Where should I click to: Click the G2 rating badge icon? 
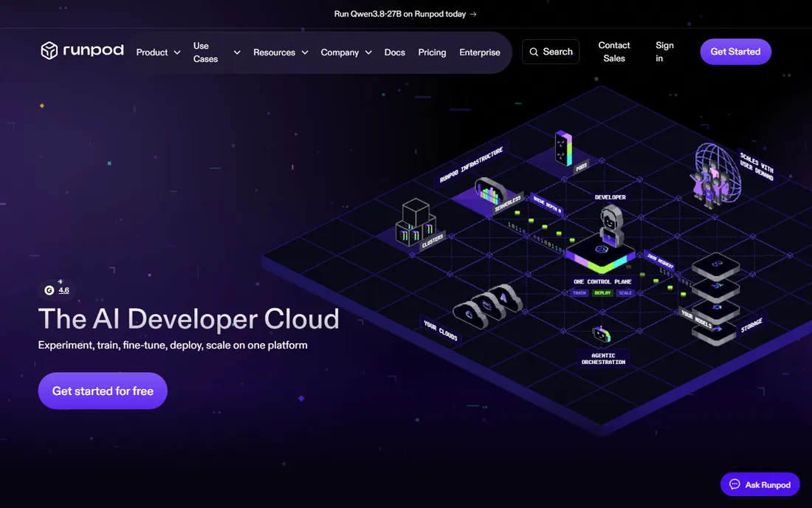pyautogui.click(x=49, y=290)
